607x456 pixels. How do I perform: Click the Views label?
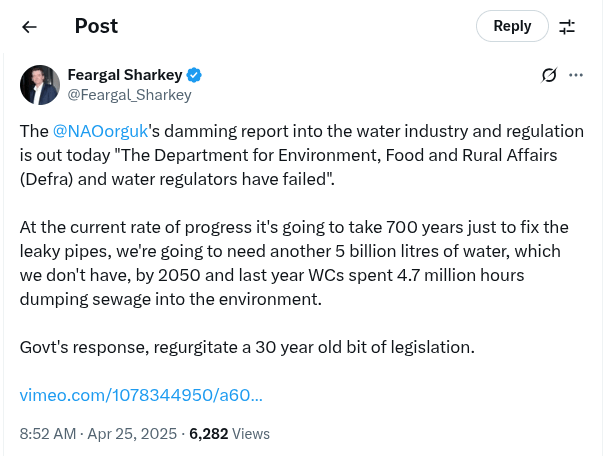point(251,434)
